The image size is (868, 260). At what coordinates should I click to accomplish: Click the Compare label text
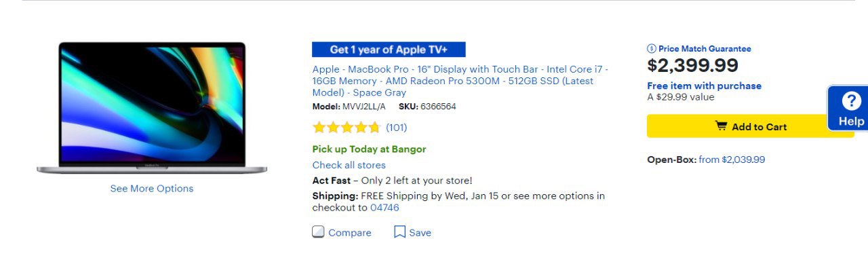350,233
